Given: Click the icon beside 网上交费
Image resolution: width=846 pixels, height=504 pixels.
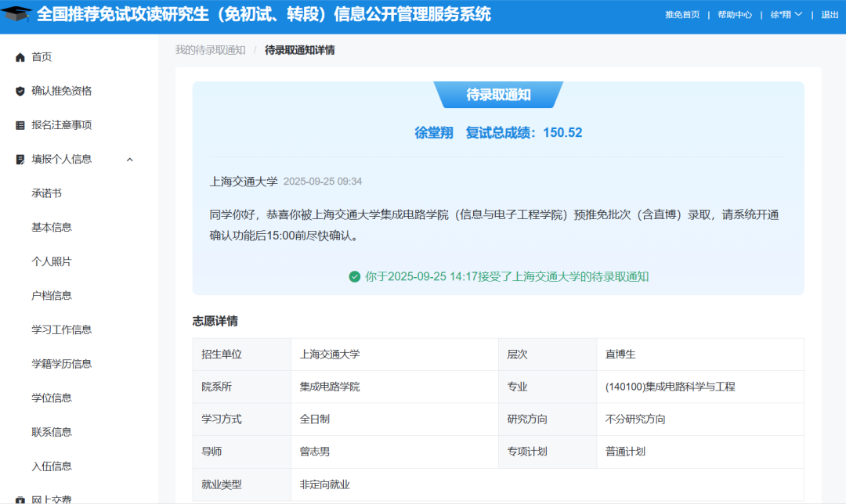Looking at the screenshot, I should point(20,499).
